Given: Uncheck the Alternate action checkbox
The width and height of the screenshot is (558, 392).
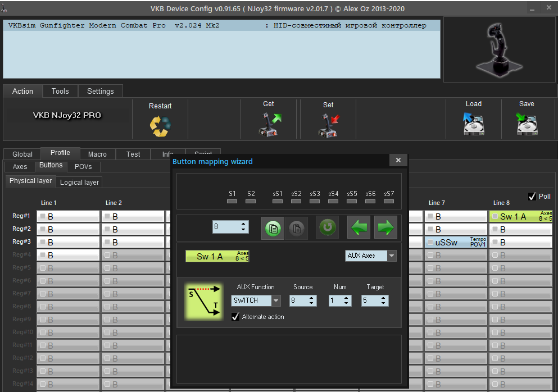Looking at the screenshot, I should pos(235,317).
